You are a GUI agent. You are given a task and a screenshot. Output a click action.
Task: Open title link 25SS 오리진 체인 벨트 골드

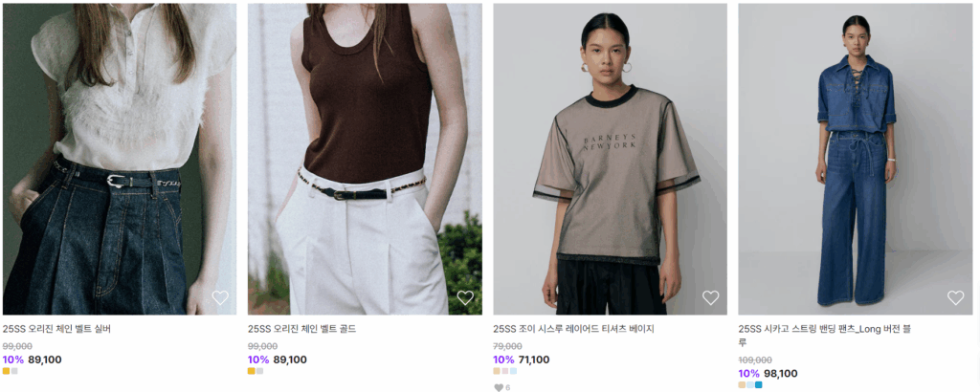(301, 329)
